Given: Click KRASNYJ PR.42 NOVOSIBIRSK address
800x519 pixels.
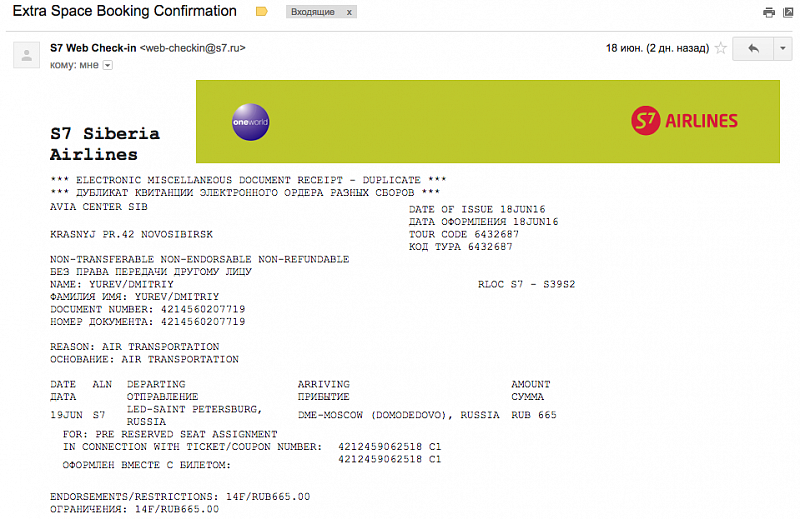Looking at the screenshot, I should coord(131,234).
